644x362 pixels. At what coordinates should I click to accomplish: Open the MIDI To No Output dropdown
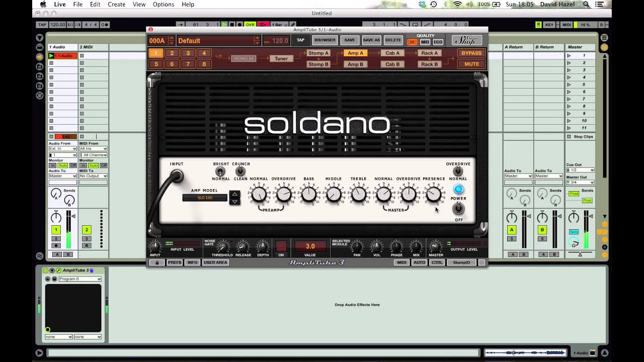coord(93,176)
